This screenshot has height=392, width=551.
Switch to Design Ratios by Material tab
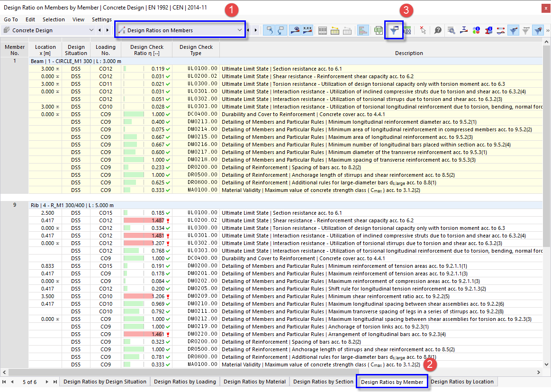click(x=254, y=382)
